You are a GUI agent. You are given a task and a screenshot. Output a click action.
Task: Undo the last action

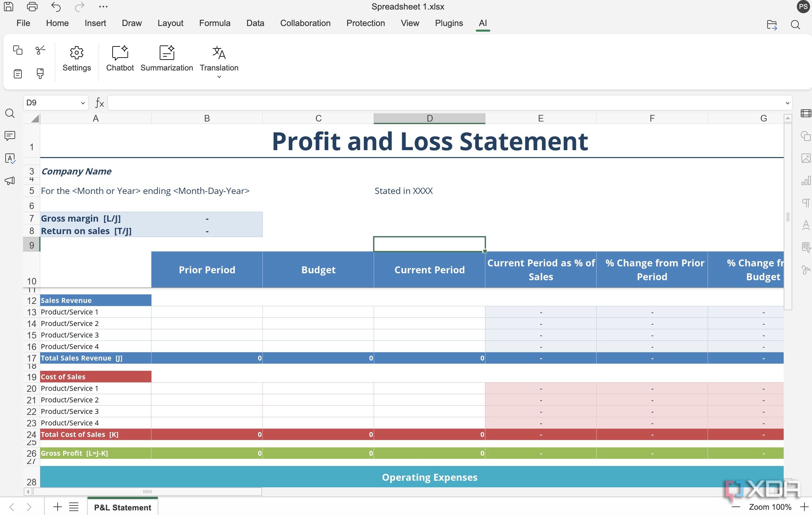pyautogui.click(x=56, y=6)
